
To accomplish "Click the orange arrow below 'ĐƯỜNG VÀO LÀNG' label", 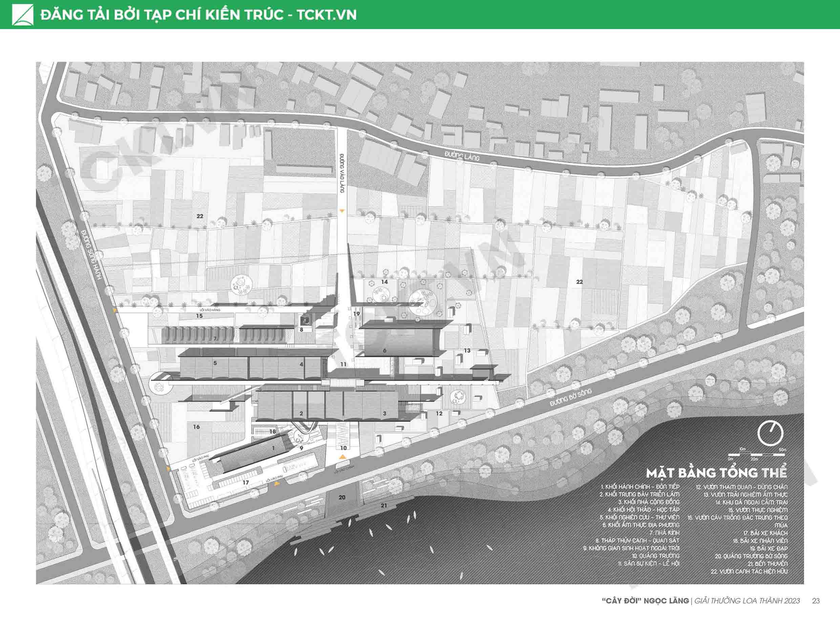I will pyautogui.click(x=341, y=211).
